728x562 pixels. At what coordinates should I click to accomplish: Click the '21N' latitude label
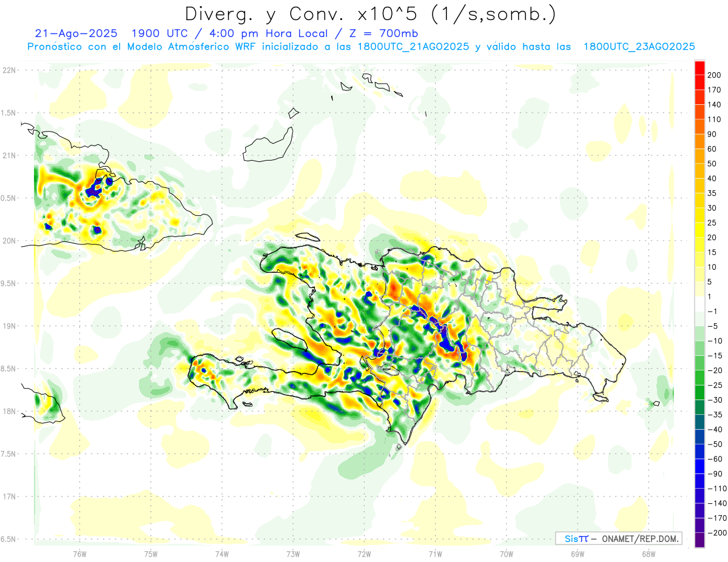click(x=8, y=156)
